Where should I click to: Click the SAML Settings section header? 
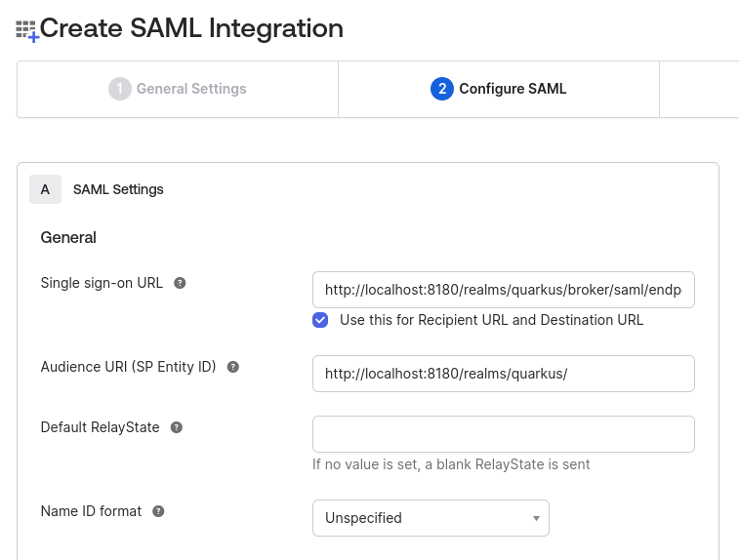(x=118, y=189)
